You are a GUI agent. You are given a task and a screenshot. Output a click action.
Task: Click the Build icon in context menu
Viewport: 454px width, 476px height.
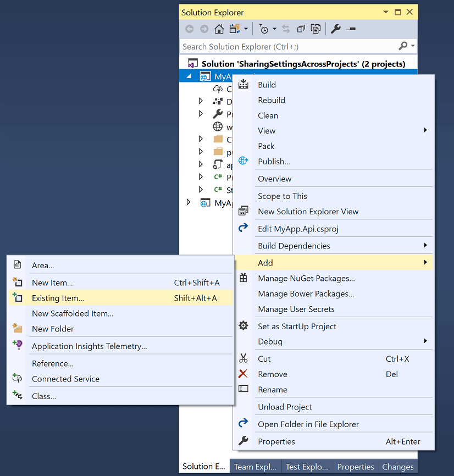tap(243, 85)
